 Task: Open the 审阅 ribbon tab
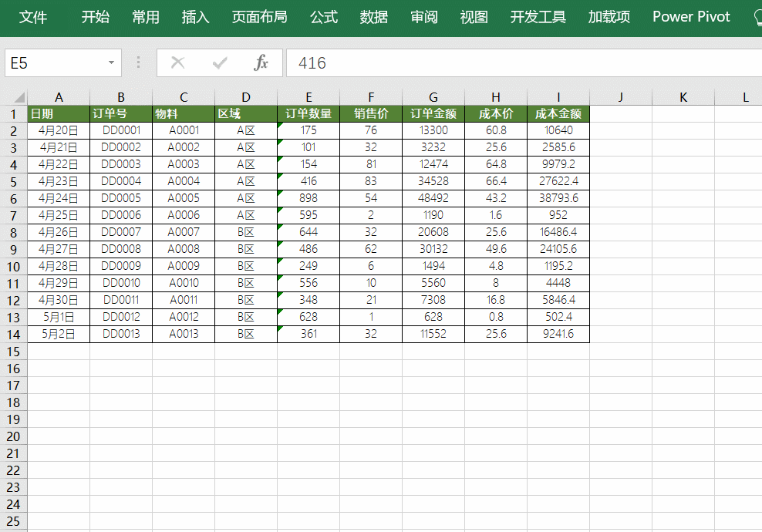click(x=423, y=17)
